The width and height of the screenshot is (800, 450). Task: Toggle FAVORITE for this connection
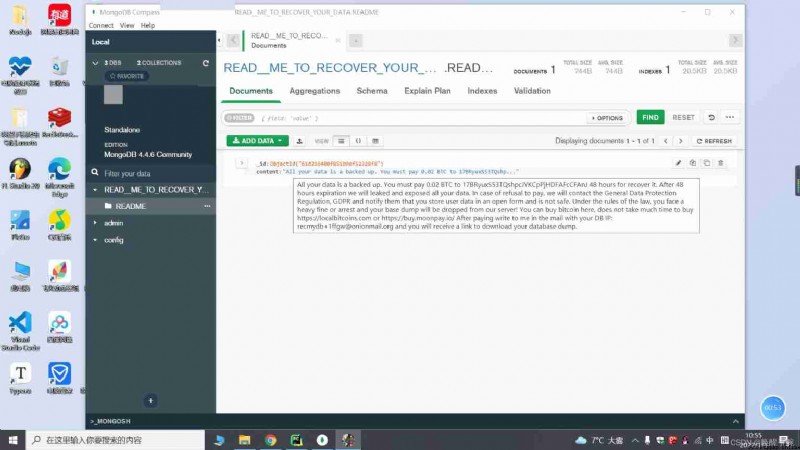click(127, 76)
